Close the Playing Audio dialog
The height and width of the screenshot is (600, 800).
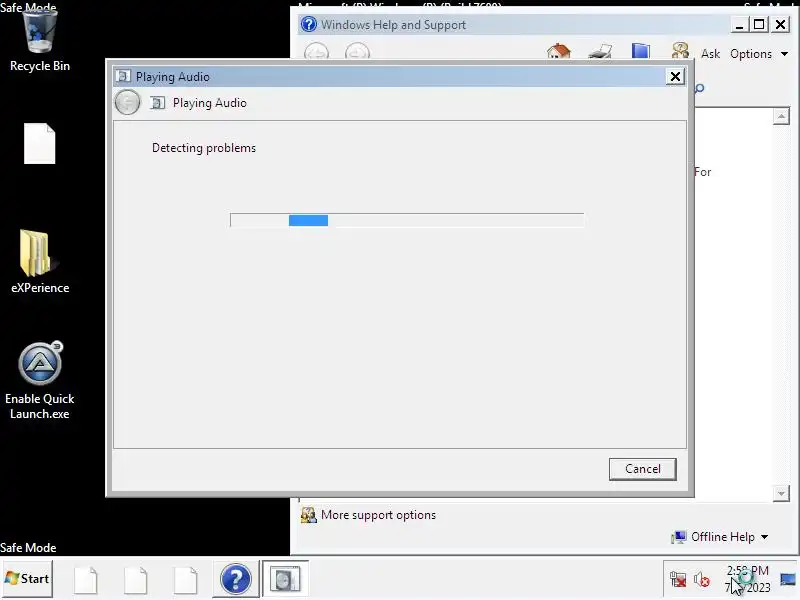675,77
